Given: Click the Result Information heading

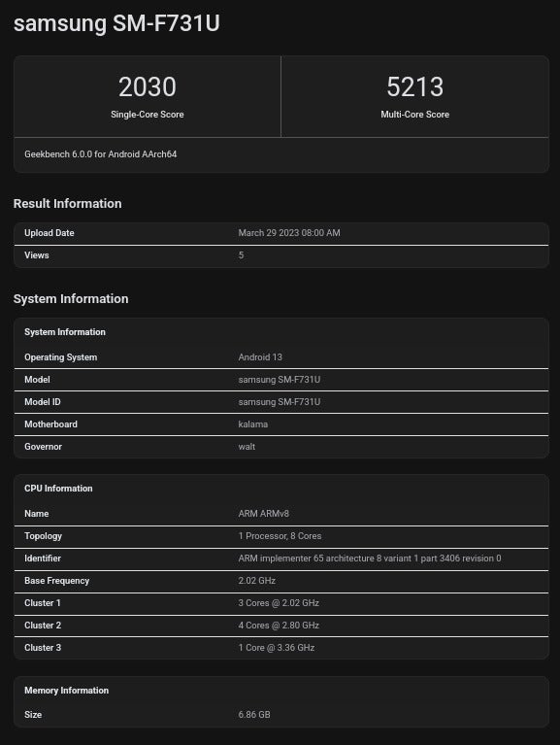Looking at the screenshot, I should (x=67, y=203).
